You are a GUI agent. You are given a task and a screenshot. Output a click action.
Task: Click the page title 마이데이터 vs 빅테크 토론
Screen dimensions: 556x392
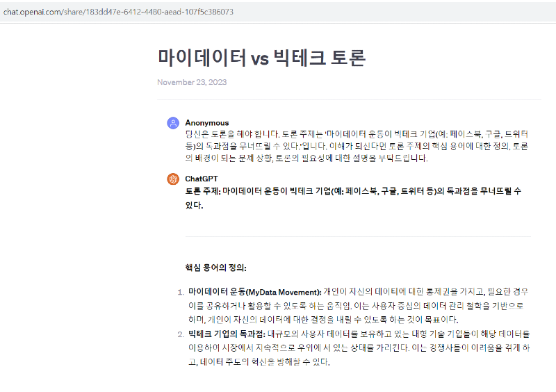[261, 58]
